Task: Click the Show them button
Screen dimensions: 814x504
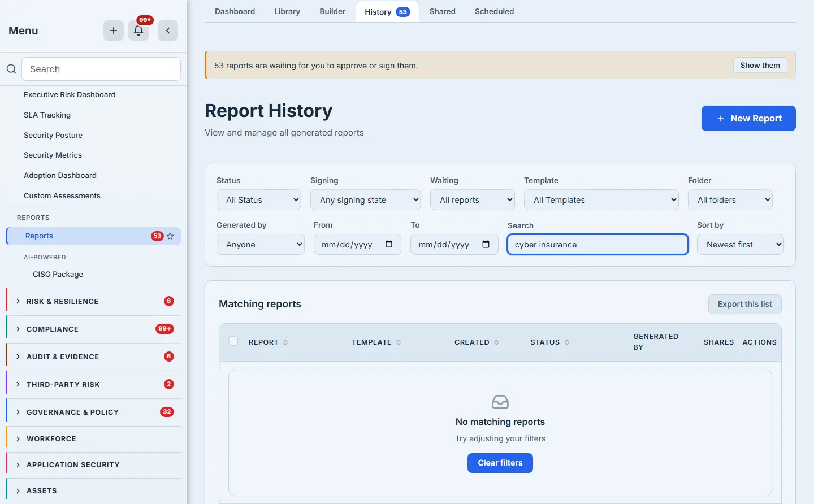Action: click(x=760, y=65)
